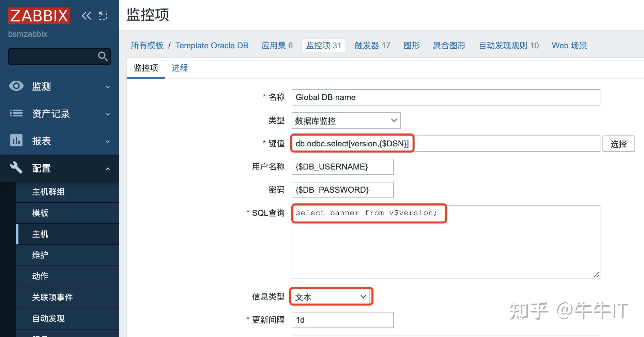
Task: Open 维护 in the sidebar
Action: (68, 255)
